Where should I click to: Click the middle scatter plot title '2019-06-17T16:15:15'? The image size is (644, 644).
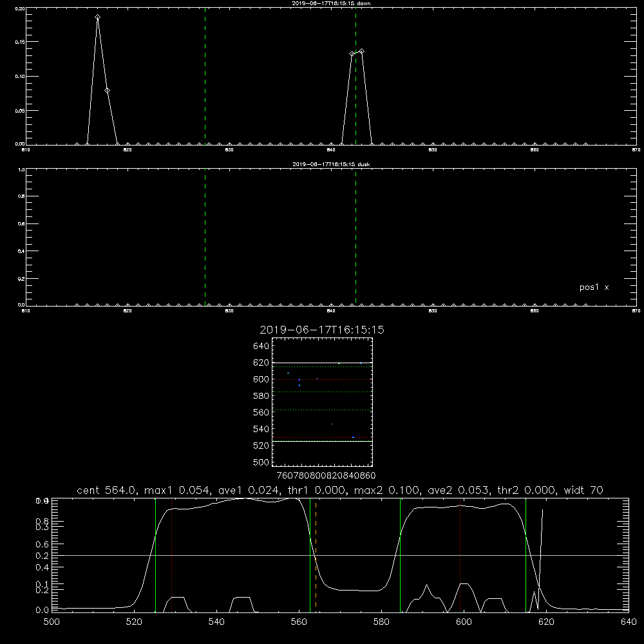click(322, 330)
